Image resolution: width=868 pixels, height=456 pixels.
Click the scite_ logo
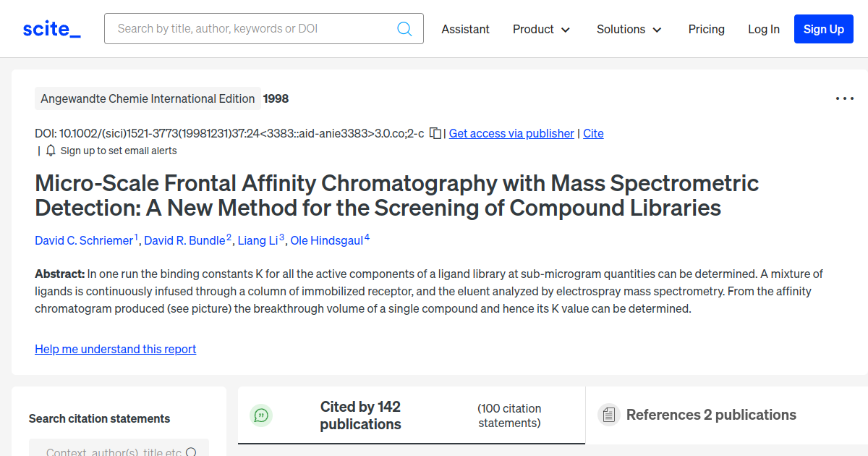[51, 29]
